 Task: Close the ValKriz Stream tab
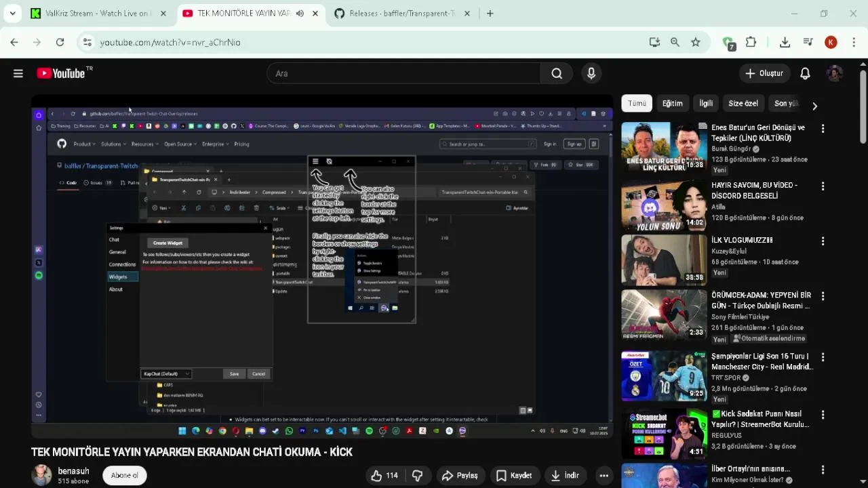coord(163,14)
